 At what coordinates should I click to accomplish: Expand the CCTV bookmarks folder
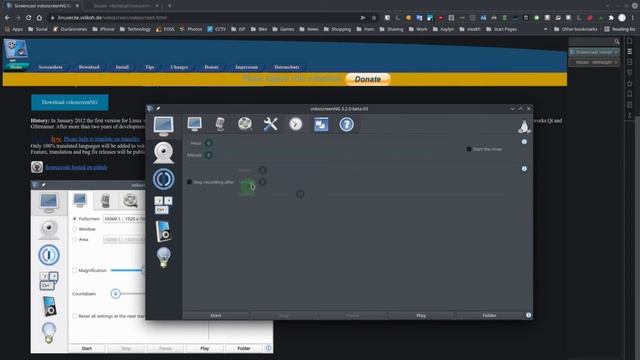pos(216,29)
